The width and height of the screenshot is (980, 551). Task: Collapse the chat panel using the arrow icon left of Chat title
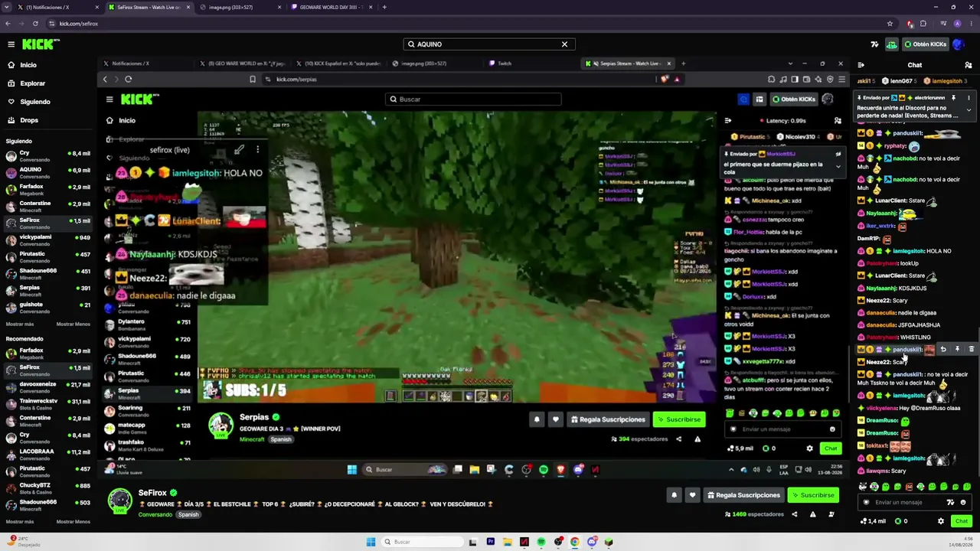(x=861, y=65)
